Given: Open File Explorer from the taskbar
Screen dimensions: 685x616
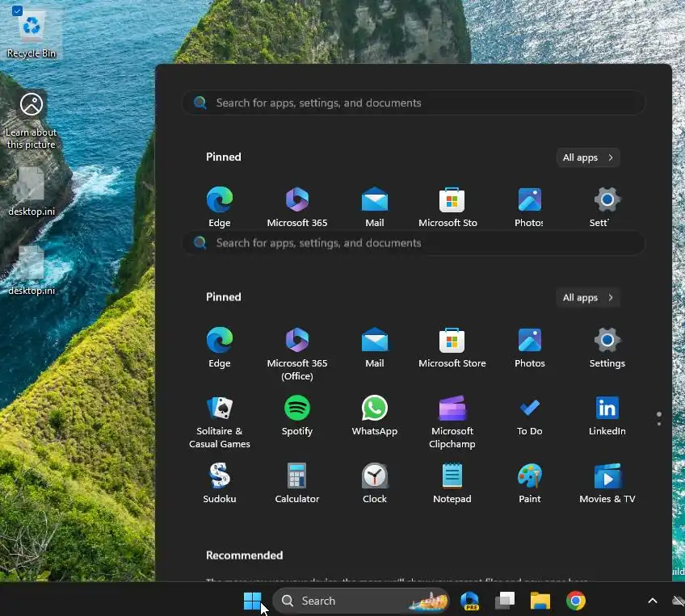Looking at the screenshot, I should pyautogui.click(x=540, y=601).
